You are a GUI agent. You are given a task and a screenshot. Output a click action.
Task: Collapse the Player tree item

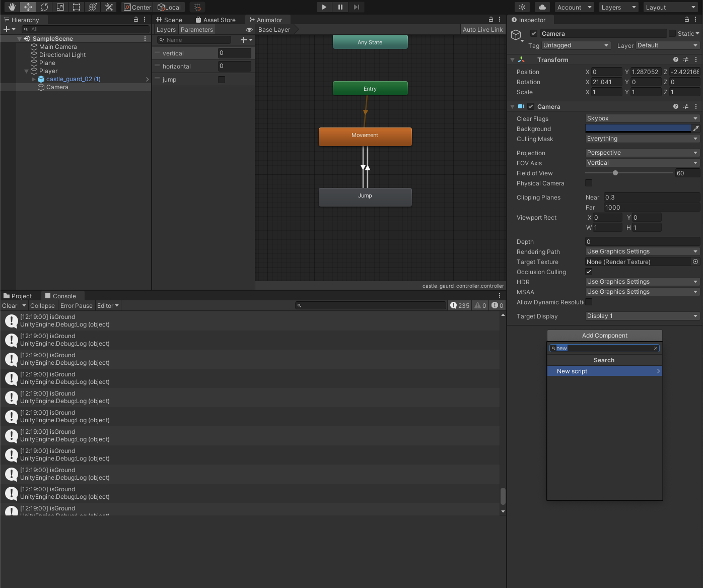pos(27,71)
